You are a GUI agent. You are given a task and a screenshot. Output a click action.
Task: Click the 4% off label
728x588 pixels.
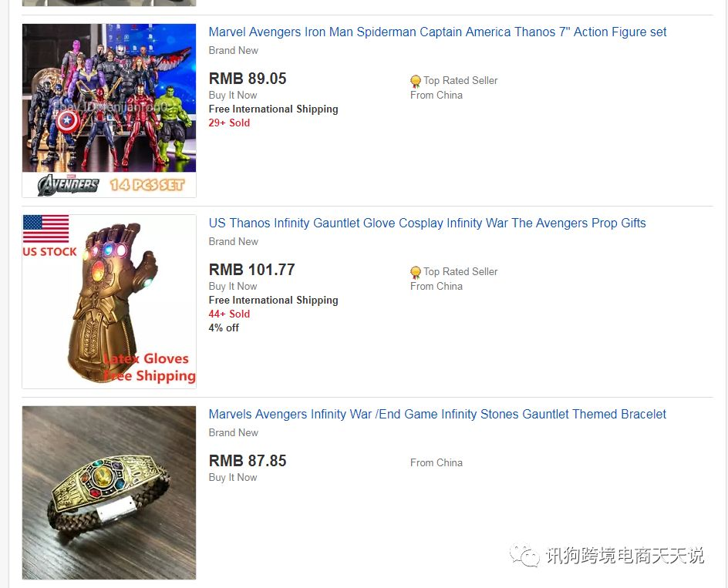click(224, 328)
